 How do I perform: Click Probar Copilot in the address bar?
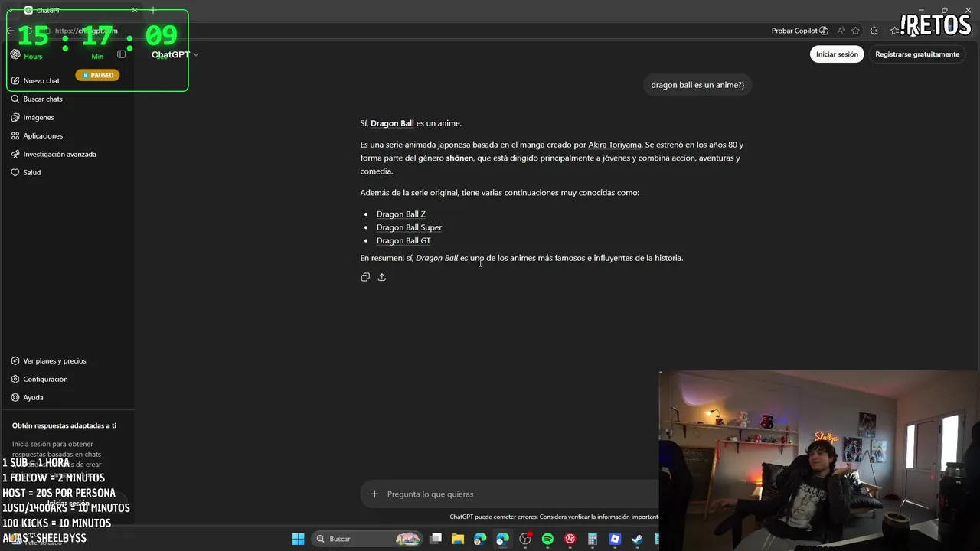[799, 31]
